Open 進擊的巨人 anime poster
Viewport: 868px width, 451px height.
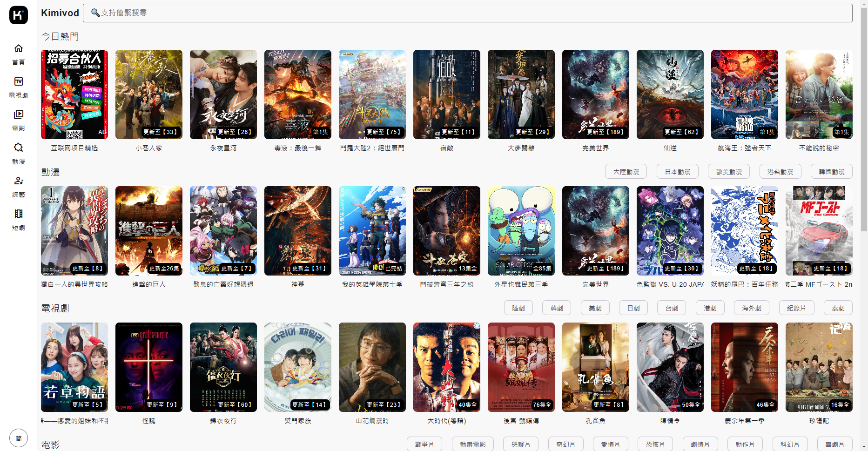149,231
